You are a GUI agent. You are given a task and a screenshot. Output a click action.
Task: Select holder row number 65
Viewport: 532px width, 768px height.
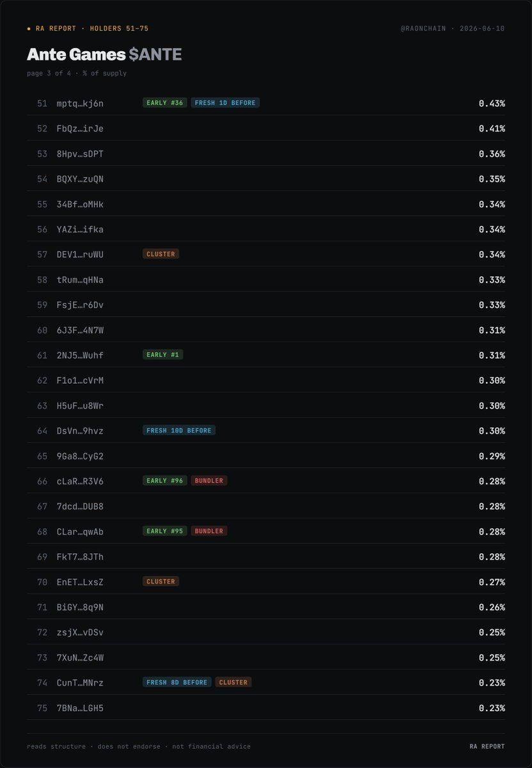click(266, 456)
